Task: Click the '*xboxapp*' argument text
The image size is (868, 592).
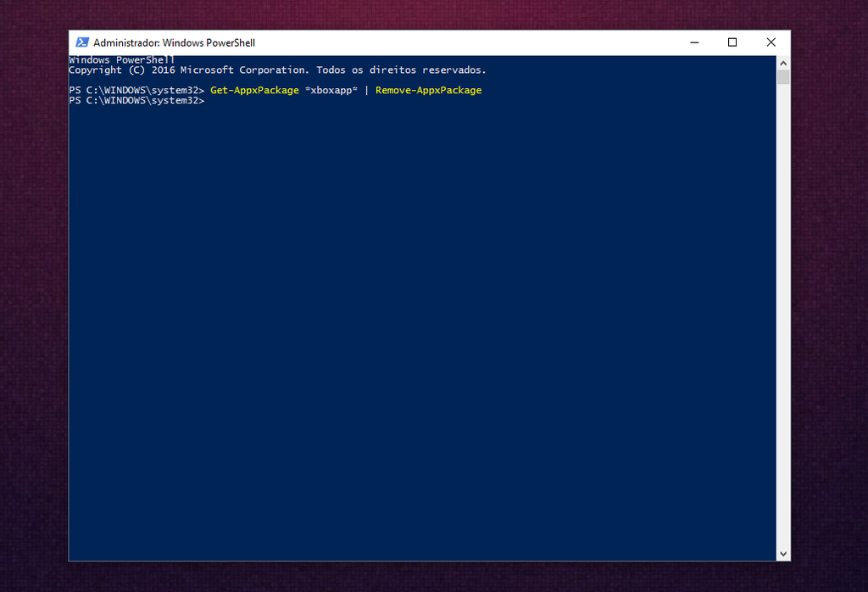Action: (x=331, y=90)
